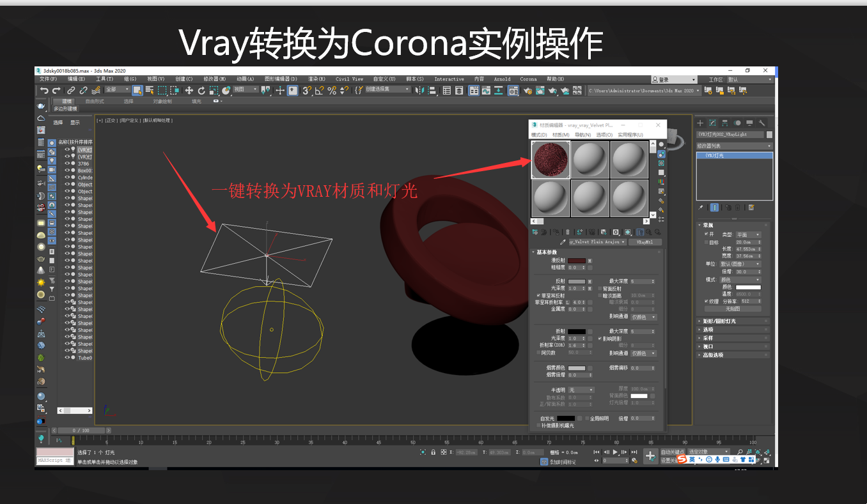Click the light 颜色 white swatch
Image resolution: width=867 pixels, height=504 pixels.
(x=748, y=287)
